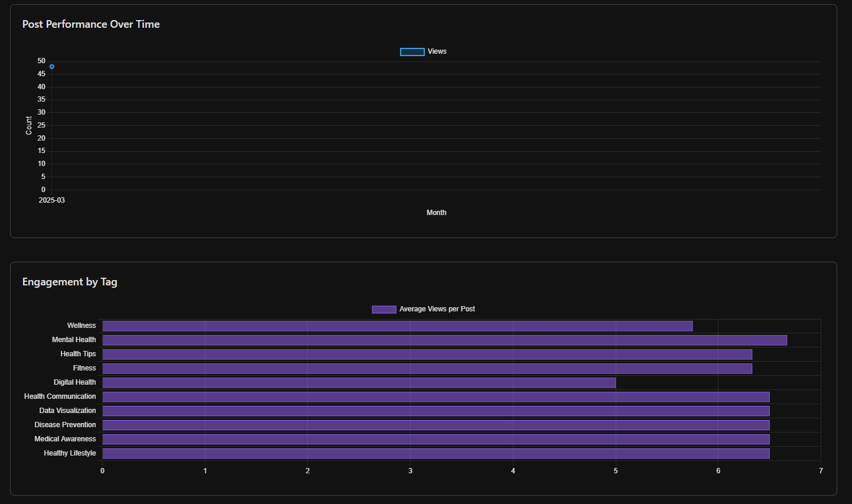Select the Data Visualization bar
Image resolution: width=852 pixels, height=504 pixels.
click(x=436, y=411)
